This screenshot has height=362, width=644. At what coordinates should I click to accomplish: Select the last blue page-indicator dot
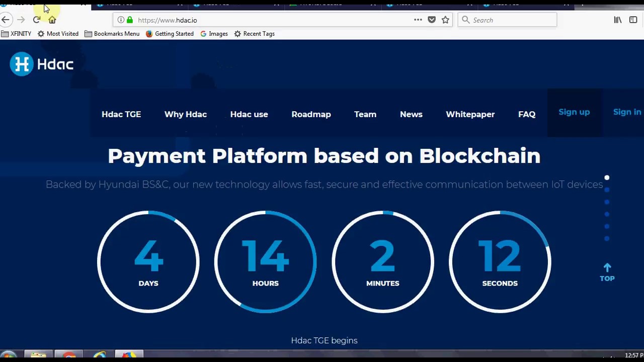coord(607,238)
